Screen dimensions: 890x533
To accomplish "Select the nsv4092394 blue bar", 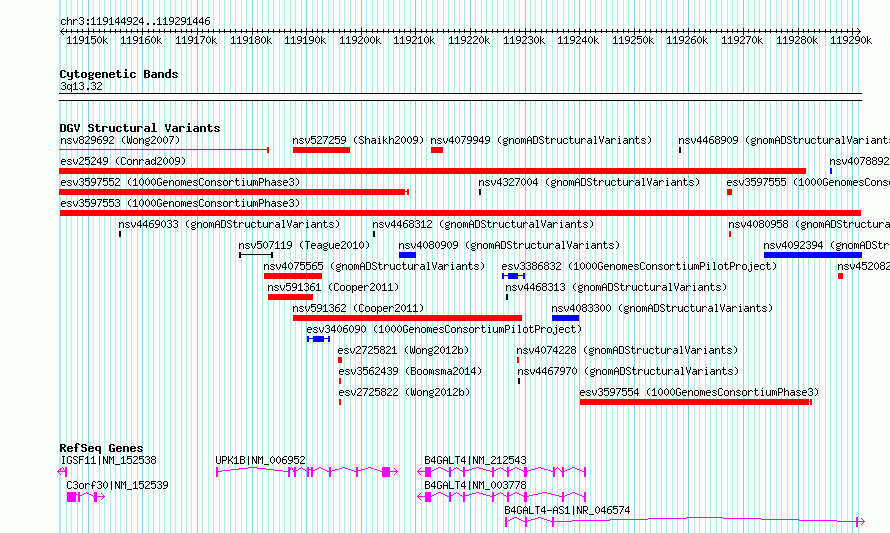I will point(813,255).
